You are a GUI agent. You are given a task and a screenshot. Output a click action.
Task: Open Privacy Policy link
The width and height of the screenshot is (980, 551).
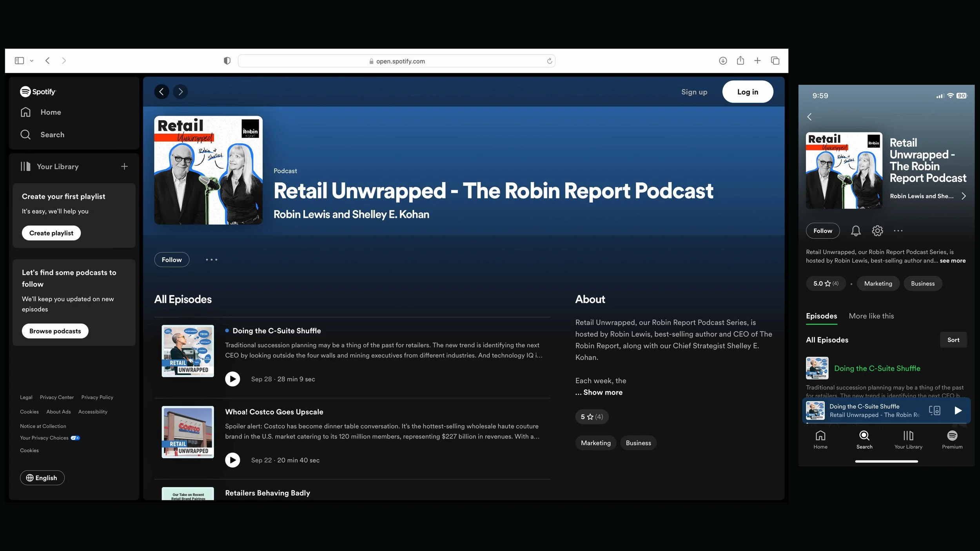tap(97, 397)
